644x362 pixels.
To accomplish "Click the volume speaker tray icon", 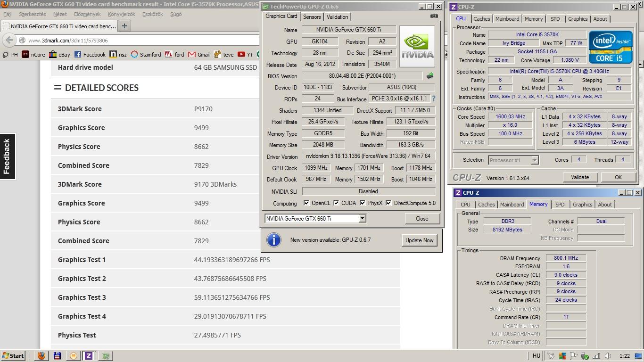I will point(608,356).
